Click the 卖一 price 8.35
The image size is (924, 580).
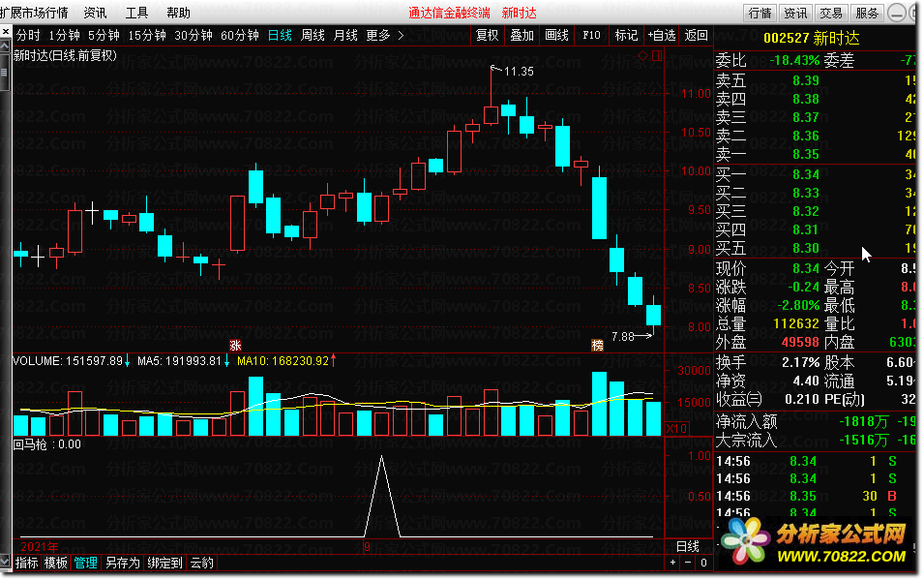[x=806, y=155]
